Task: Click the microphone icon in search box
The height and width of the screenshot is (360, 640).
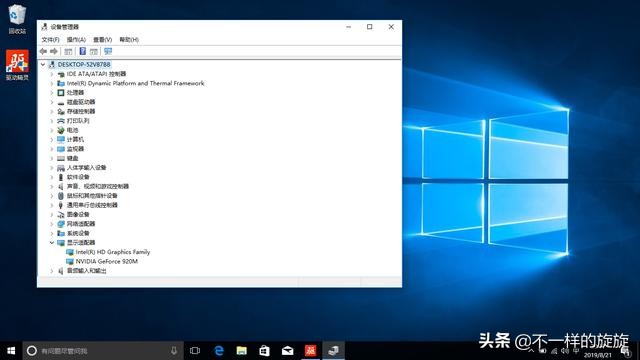Action: [174, 351]
